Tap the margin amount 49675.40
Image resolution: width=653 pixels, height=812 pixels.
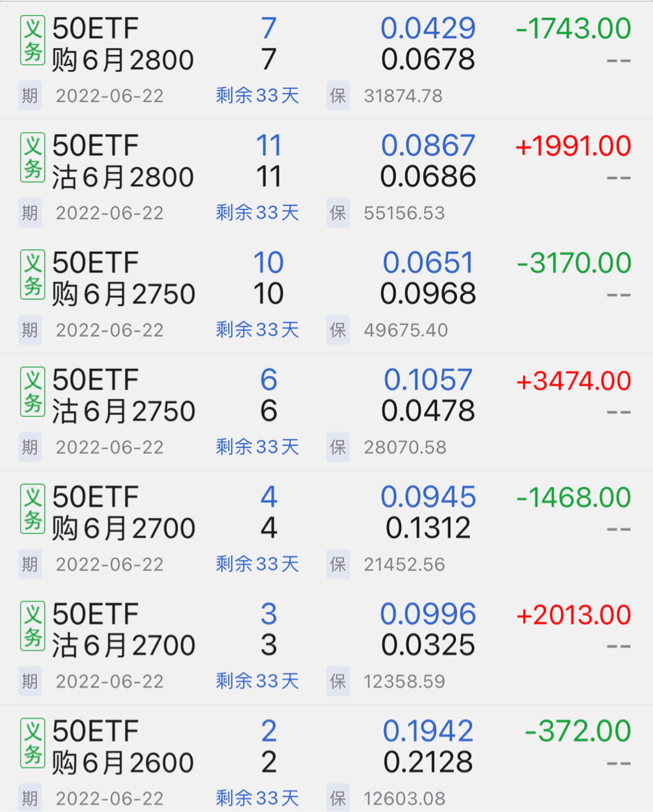point(406,330)
